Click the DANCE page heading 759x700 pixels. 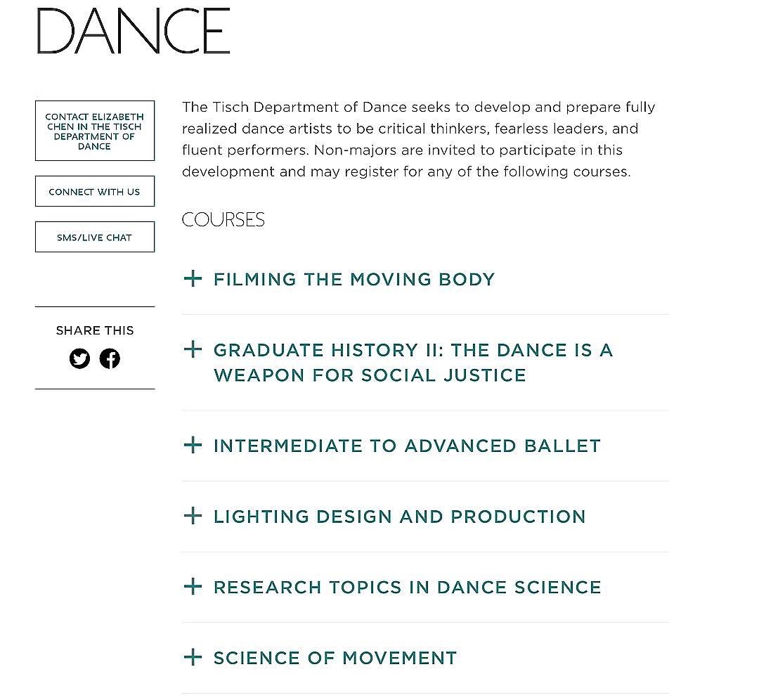tap(134, 32)
